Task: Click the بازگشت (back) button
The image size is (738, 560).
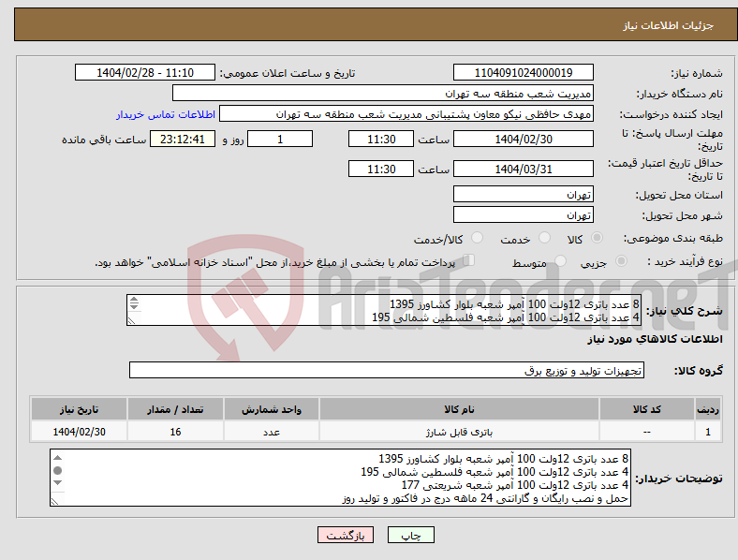Action: point(346,535)
